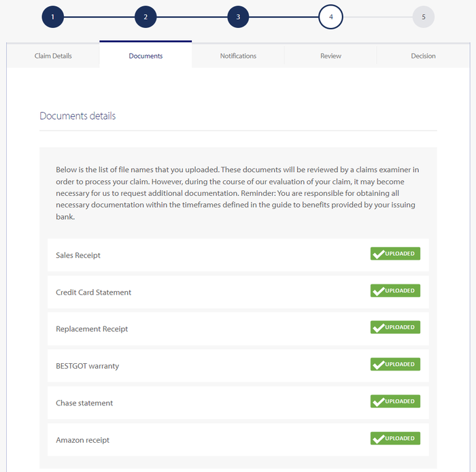The width and height of the screenshot is (476, 472).
Task: Click Uploaded checkmark badge for BESTGOT warranty
Action: 395,365
